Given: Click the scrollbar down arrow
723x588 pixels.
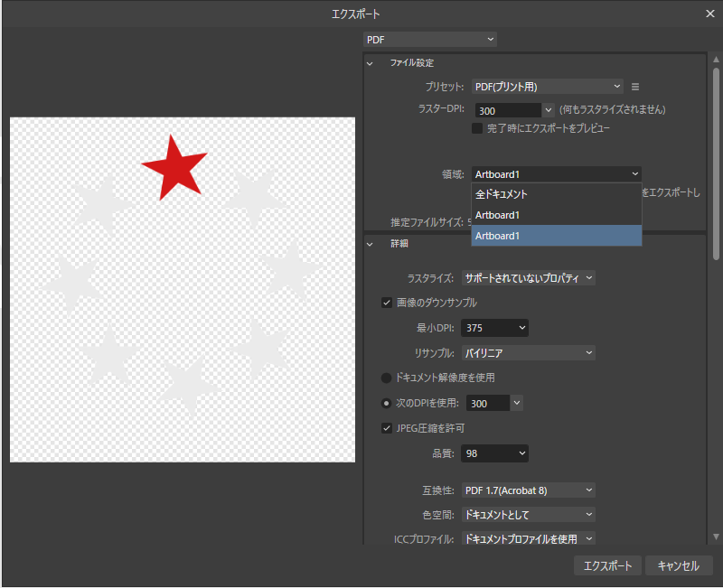Looking at the screenshot, I should click(x=716, y=536).
